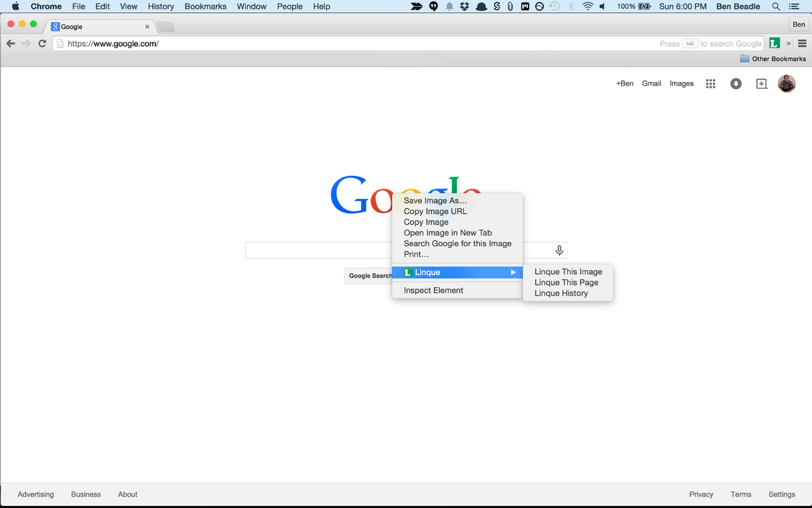The width and height of the screenshot is (812, 508).
Task: Open Notification Center in menu bar
Action: click(794, 6)
